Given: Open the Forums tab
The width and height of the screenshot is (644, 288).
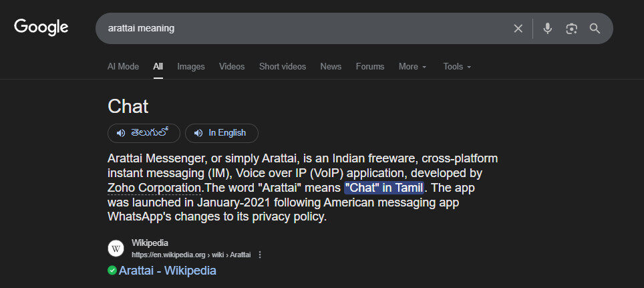Looking at the screenshot, I should (x=370, y=67).
